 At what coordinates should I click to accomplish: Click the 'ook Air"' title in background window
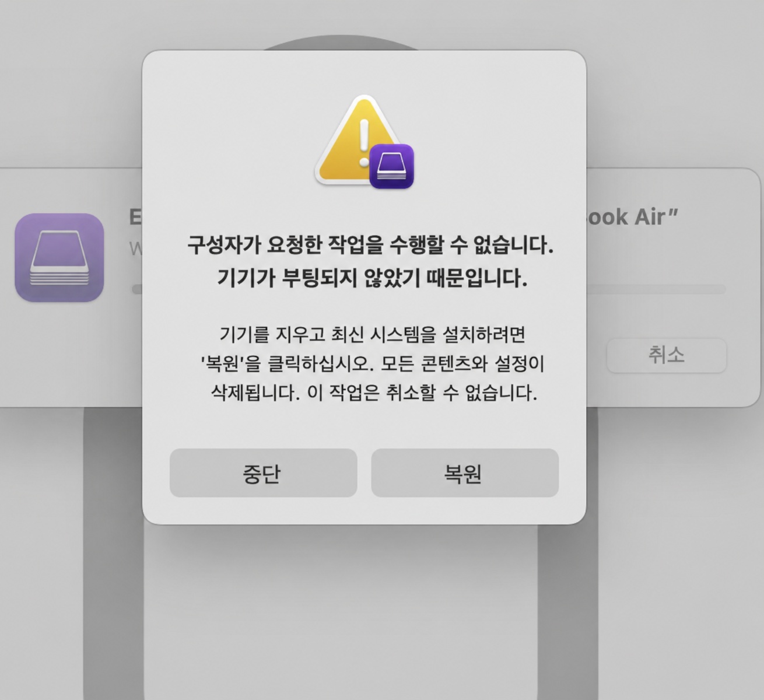pyautogui.click(x=633, y=217)
